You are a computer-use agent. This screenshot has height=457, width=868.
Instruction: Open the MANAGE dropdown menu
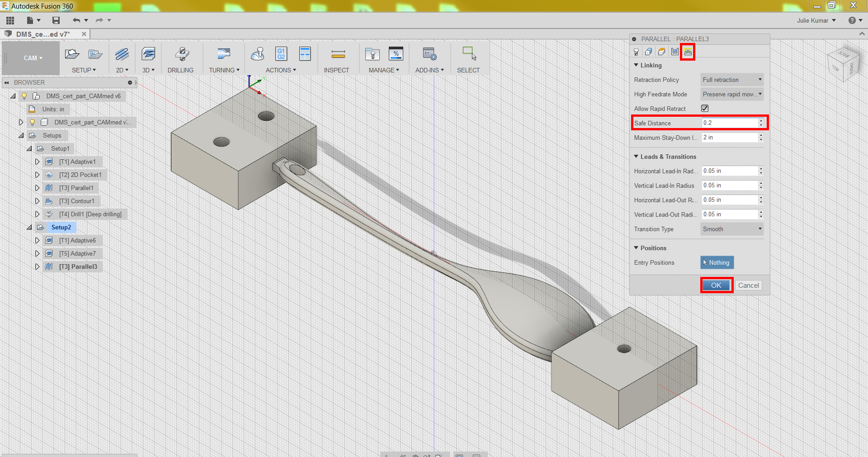coord(384,70)
